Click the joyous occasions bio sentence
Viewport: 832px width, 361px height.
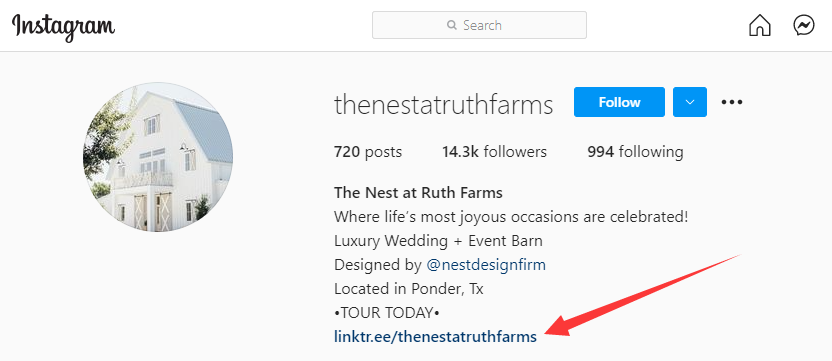click(511, 217)
